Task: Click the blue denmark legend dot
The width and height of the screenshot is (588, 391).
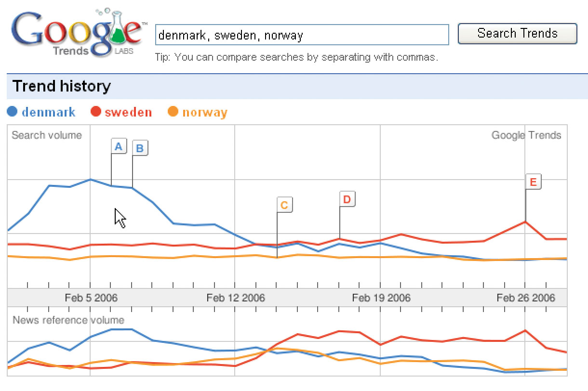Action: click(x=13, y=112)
